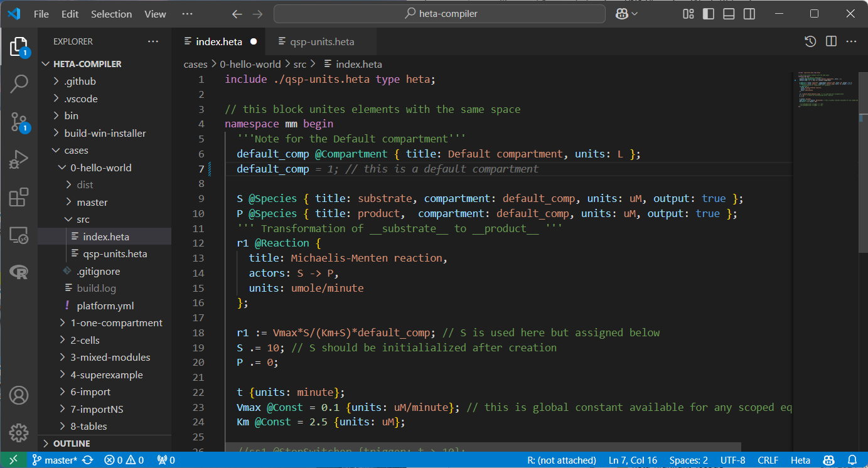Go to line via Ln 7, Col 16
868x468 pixels.
[x=633, y=460]
